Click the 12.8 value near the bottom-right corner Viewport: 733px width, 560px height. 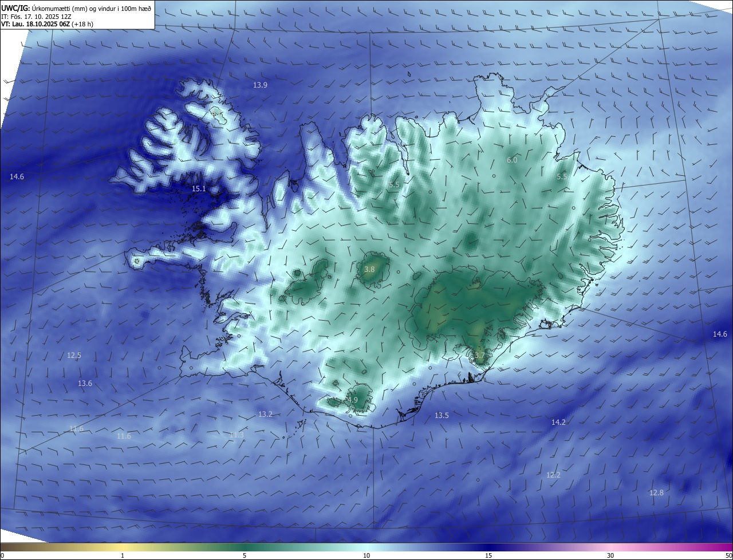pyautogui.click(x=656, y=492)
